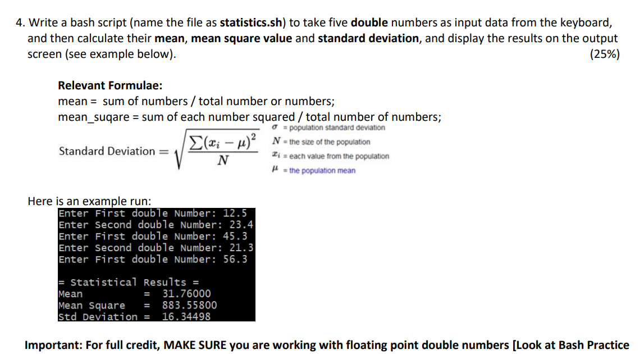
Task: Click the bold word "double" in question text
Action: pos(369,22)
